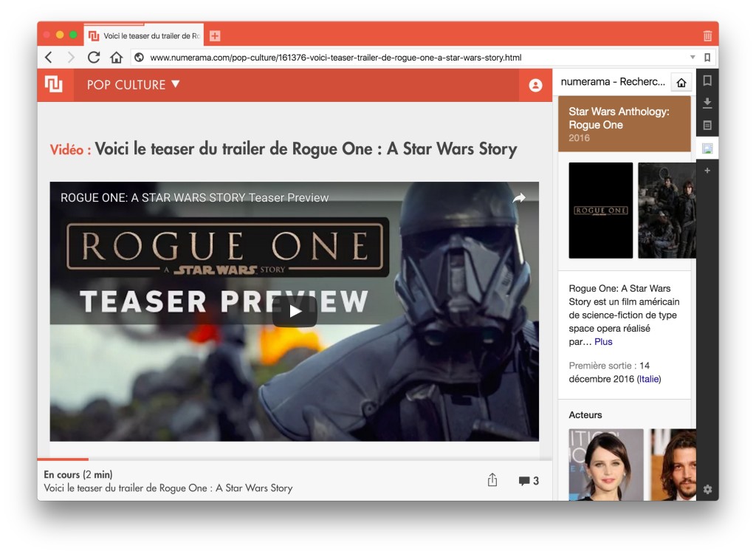Click the 'numerama - Recherc...' panel title
This screenshot has width=756, height=554.
coord(613,81)
